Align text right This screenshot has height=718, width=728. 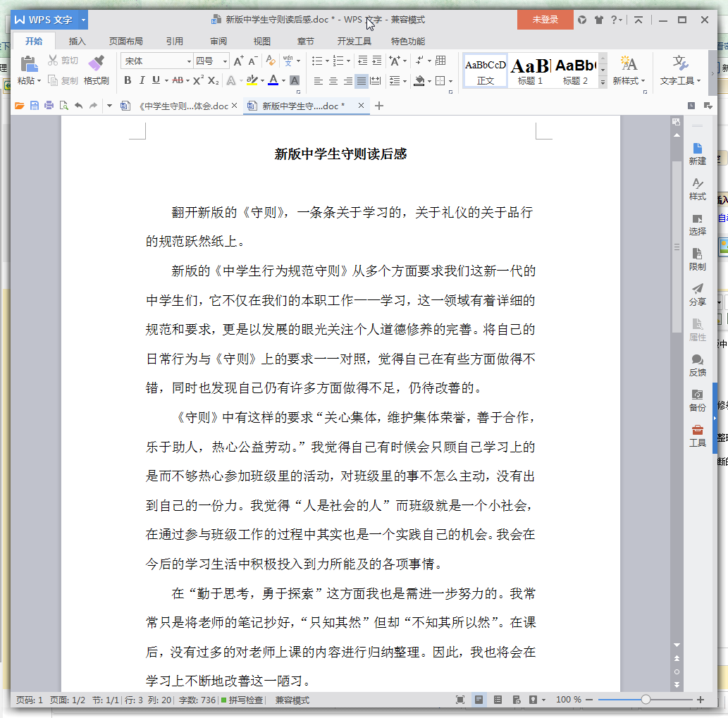click(347, 81)
